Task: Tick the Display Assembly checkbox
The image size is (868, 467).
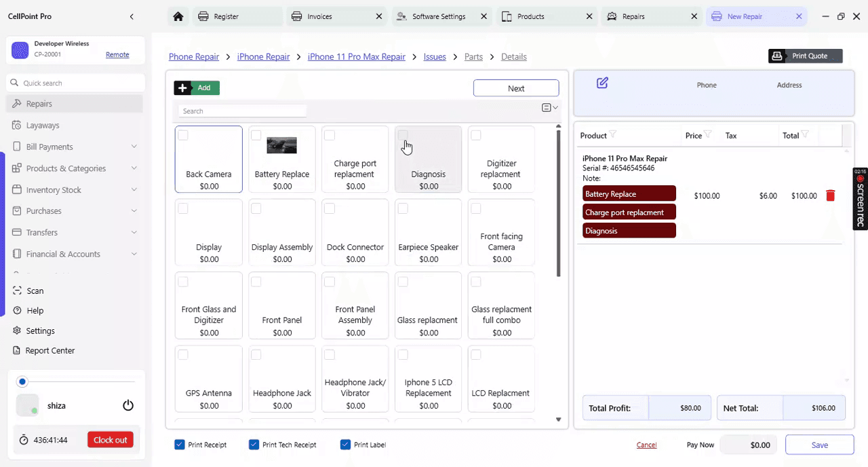Action: coord(256,208)
